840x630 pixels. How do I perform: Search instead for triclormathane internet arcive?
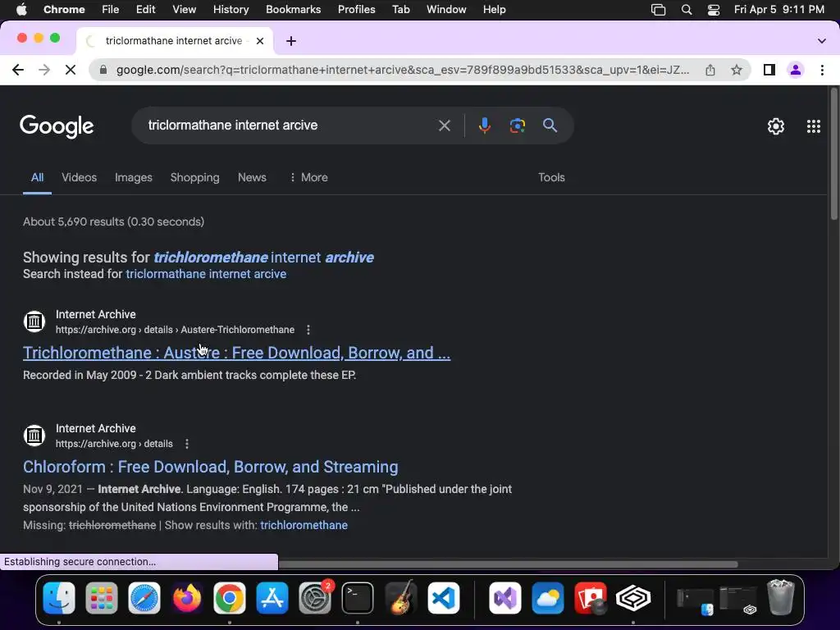[206, 274]
